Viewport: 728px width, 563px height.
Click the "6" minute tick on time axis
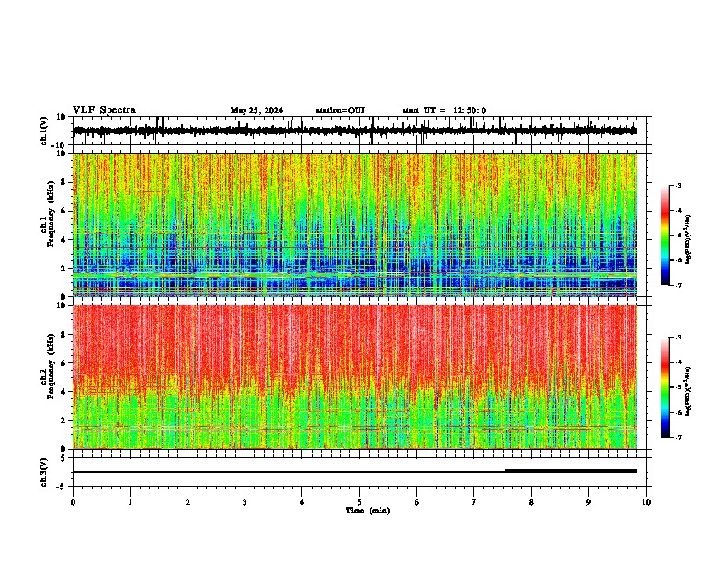[x=417, y=502]
